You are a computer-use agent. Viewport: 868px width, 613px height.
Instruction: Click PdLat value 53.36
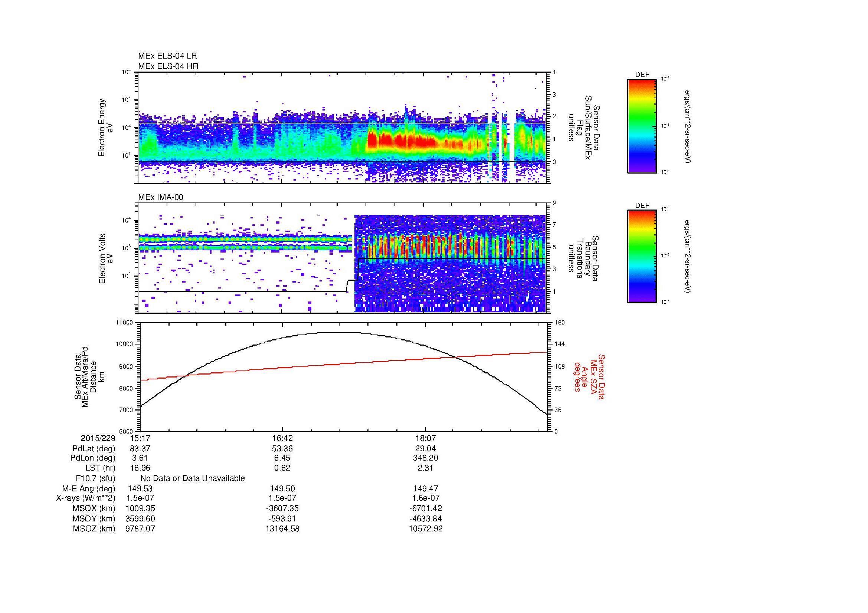[x=282, y=449]
